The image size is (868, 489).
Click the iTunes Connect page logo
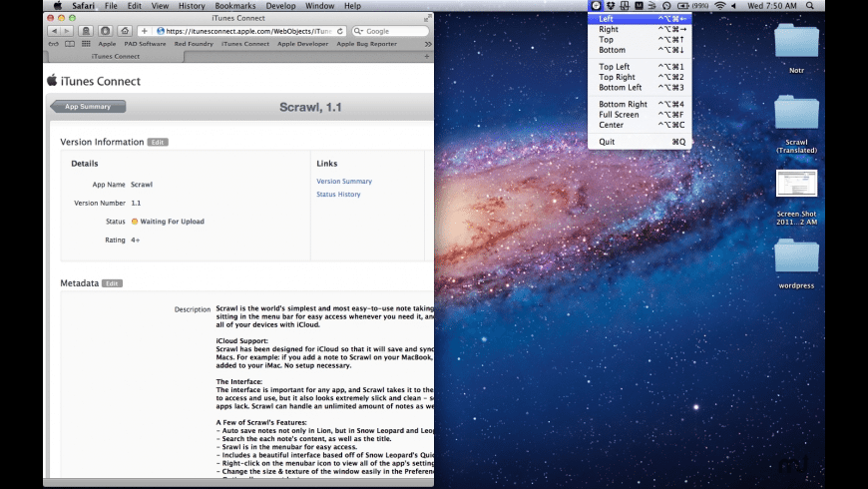pos(94,81)
